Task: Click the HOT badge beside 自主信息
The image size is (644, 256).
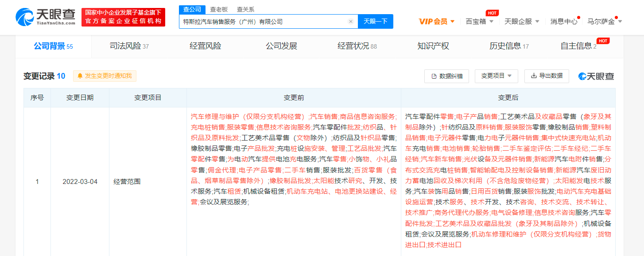Action: click(603, 41)
